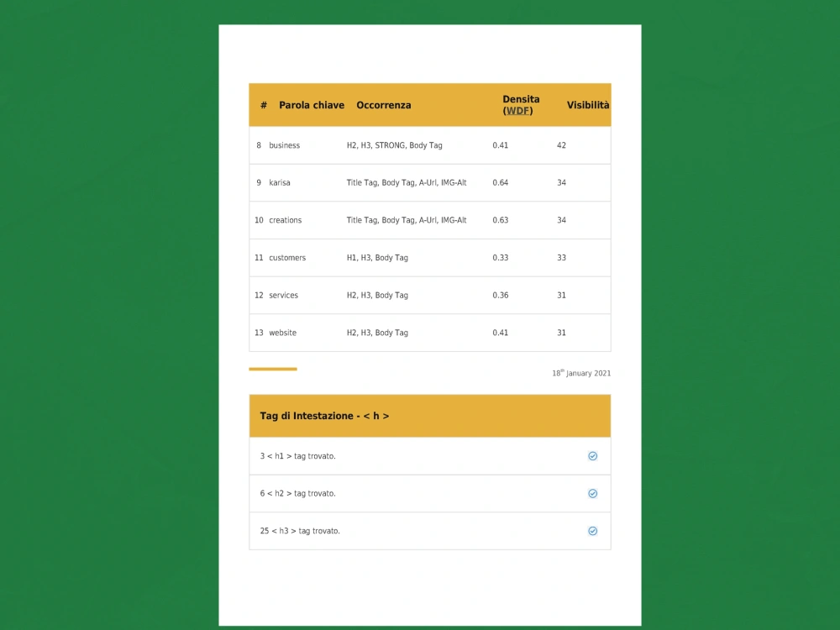Click row number 8
Viewport: 840px width, 630px height.
pos(259,145)
